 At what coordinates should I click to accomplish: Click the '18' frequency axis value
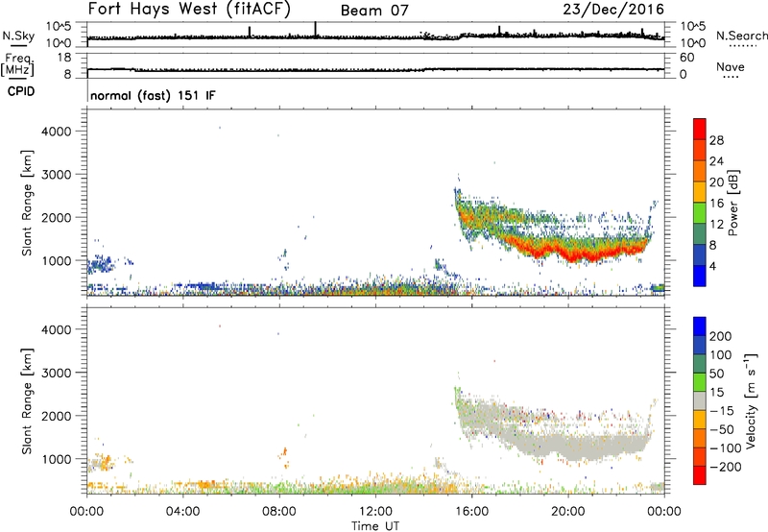click(64, 58)
